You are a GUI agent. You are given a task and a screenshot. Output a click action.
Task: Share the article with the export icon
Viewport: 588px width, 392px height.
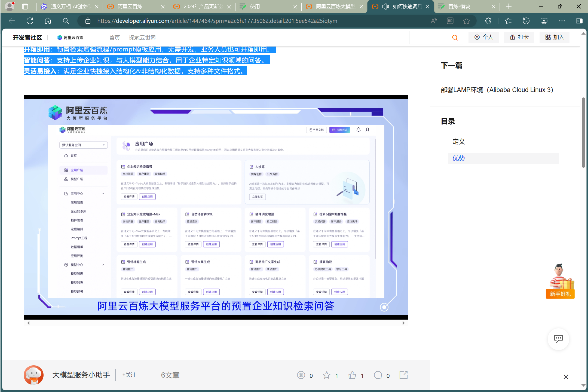click(x=403, y=375)
